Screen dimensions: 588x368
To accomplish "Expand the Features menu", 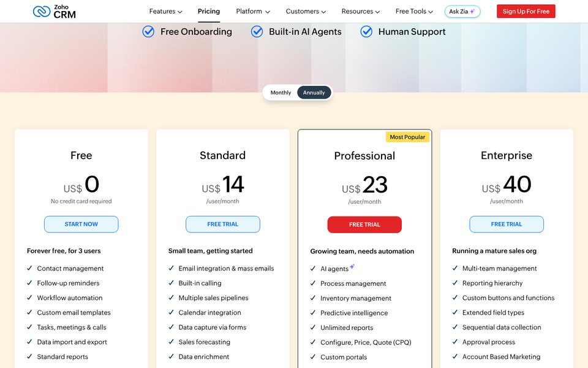I will pos(165,11).
